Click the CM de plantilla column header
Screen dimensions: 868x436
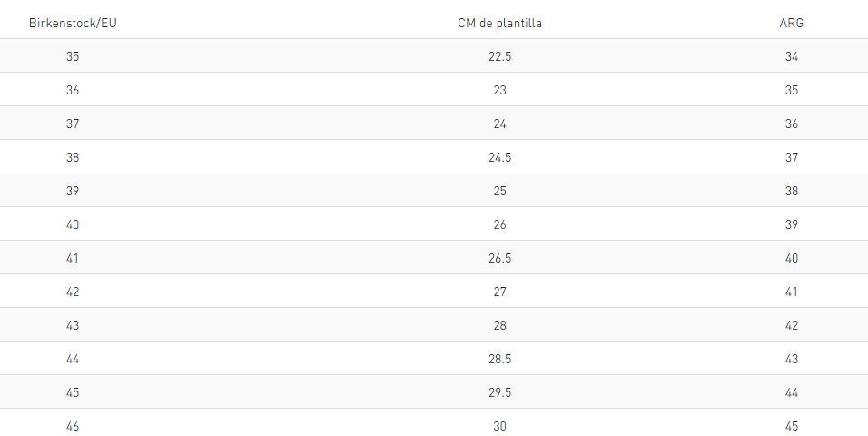(499, 23)
